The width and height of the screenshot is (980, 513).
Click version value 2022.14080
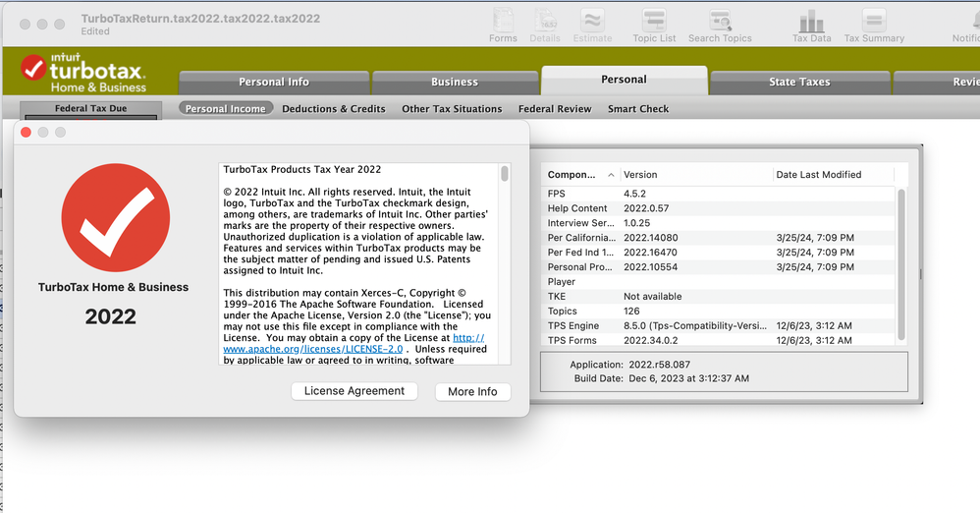point(651,238)
